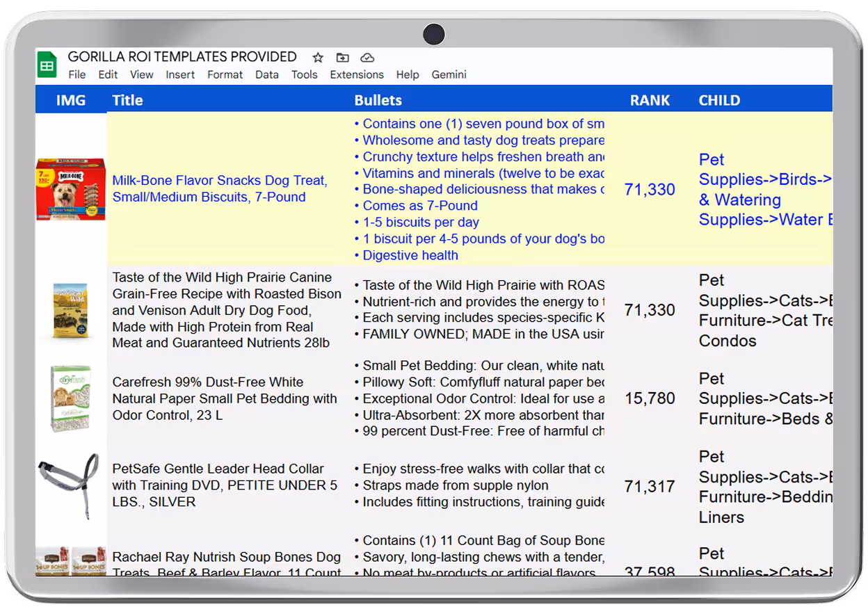Select the Rachael Ray Nutrish title cell

tap(228, 565)
